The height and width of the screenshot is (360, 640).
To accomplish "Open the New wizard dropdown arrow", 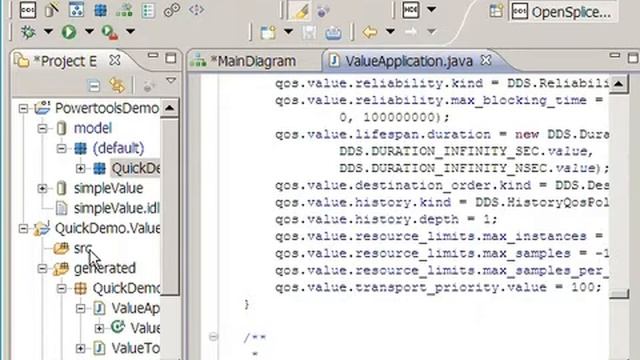I will pyautogui.click(x=288, y=31).
